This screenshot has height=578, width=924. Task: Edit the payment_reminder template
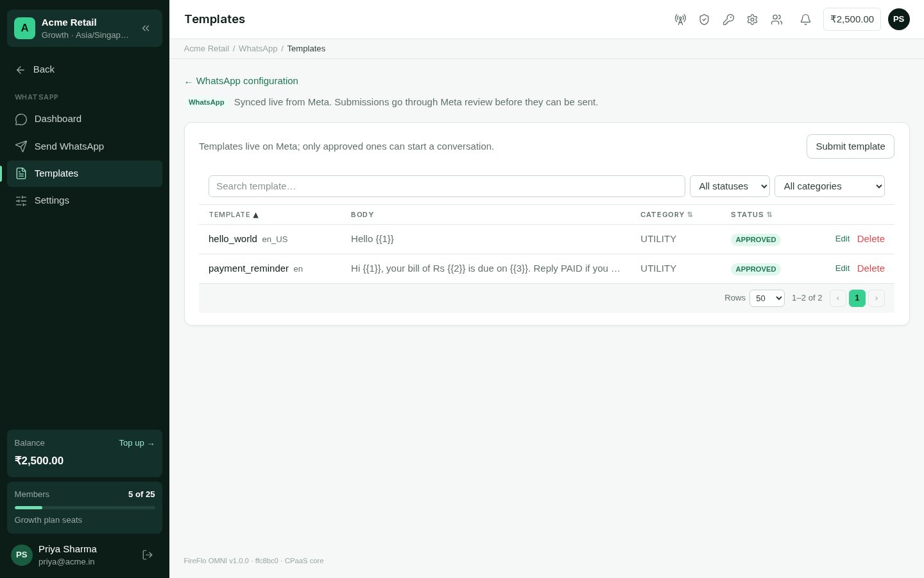click(843, 268)
